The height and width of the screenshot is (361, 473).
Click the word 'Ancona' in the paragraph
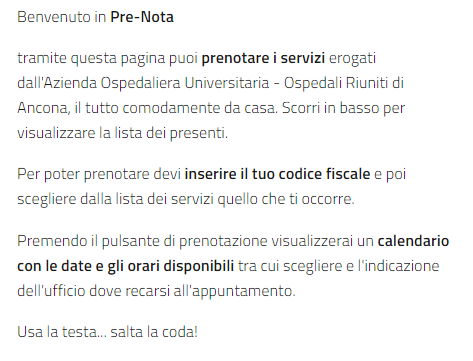43,108
